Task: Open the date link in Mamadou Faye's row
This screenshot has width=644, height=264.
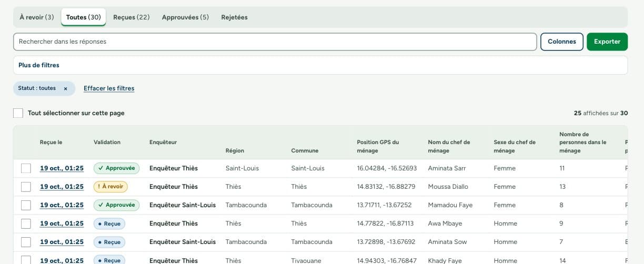Action: click(x=62, y=205)
